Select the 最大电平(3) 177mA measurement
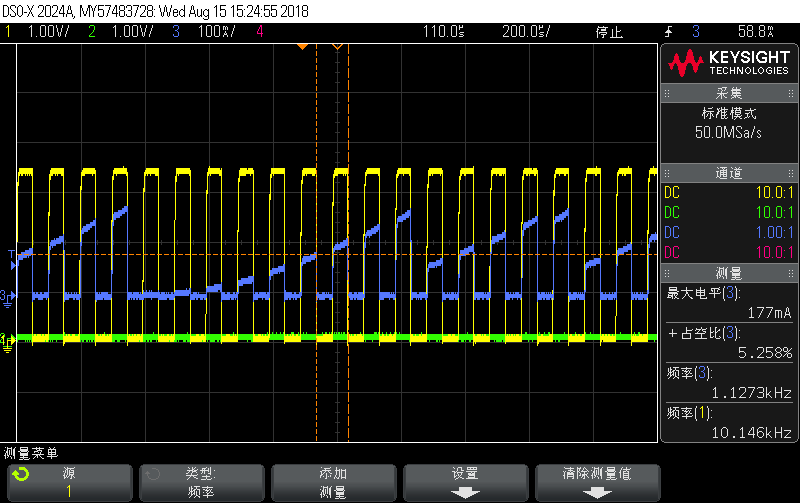The height and width of the screenshot is (503, 800). (x=729, y=303)
